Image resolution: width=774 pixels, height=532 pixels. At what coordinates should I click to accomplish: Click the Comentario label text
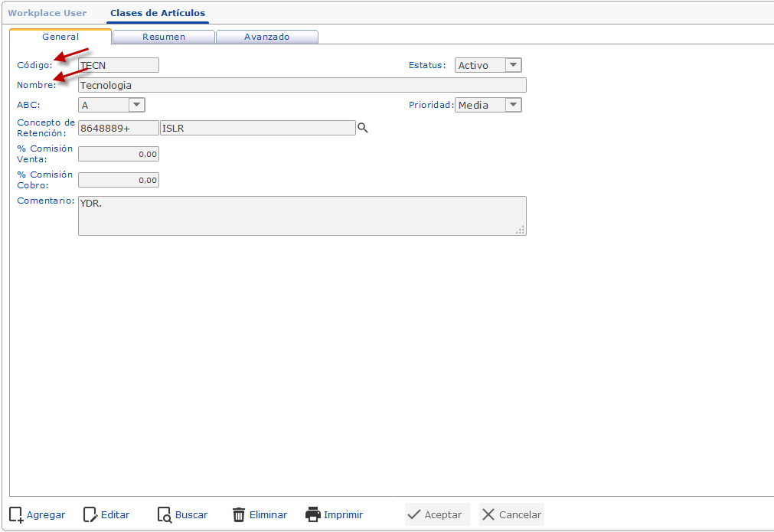tap(45, 201)
